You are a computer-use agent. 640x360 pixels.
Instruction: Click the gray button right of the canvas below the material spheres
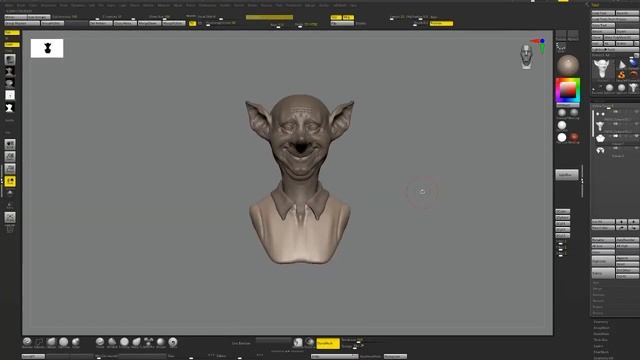567,175
